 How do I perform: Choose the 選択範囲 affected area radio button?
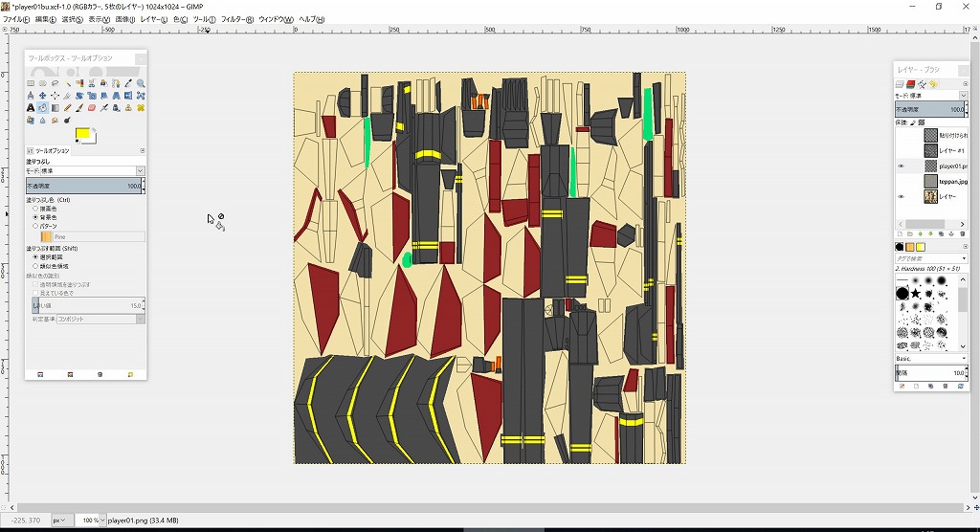click(35, 257)
